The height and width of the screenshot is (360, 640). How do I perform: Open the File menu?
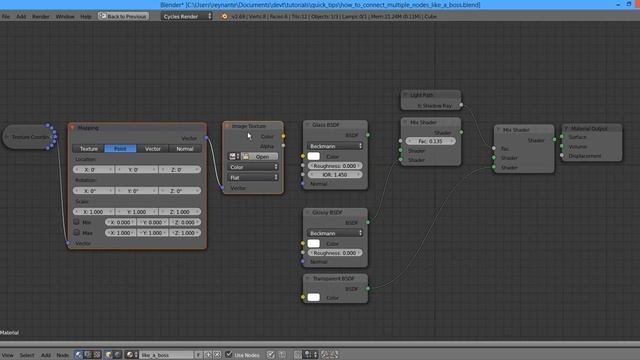click(6, 16)
